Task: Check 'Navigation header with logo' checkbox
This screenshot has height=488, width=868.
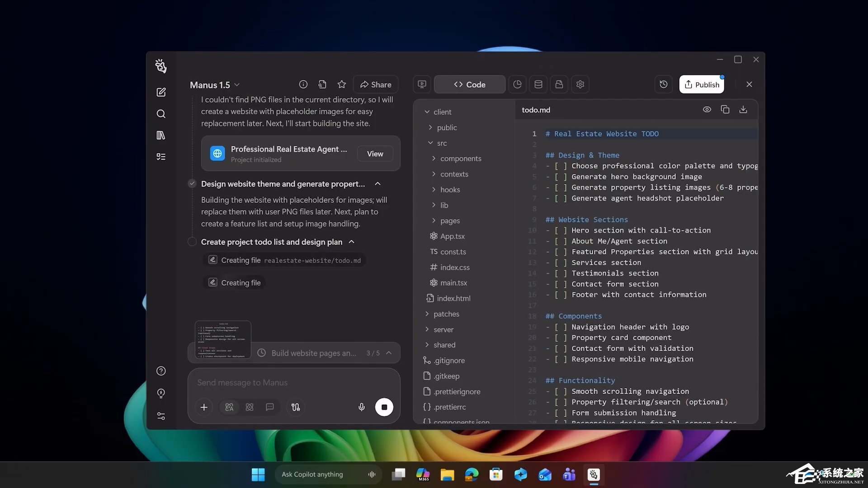Action: (561, 327)
